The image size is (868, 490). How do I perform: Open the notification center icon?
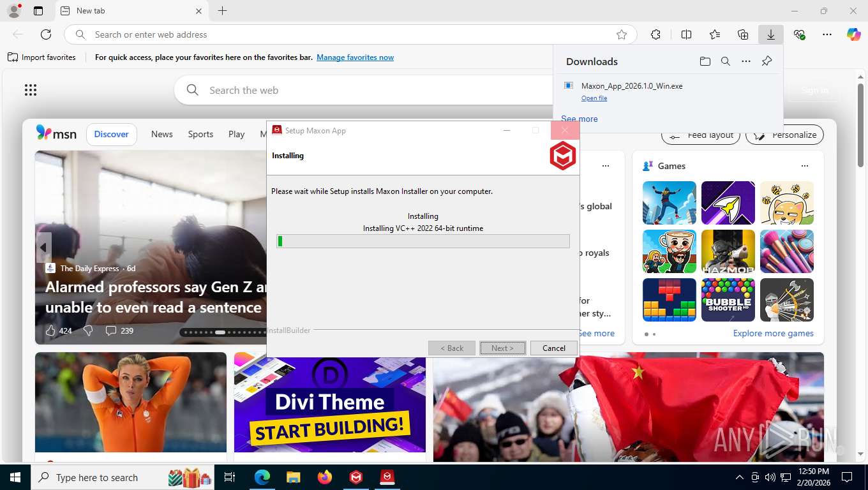(847, 477)
